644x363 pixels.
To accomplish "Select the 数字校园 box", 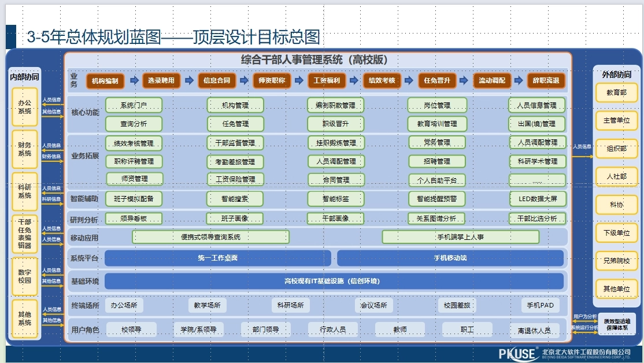I will click(25, 276).
